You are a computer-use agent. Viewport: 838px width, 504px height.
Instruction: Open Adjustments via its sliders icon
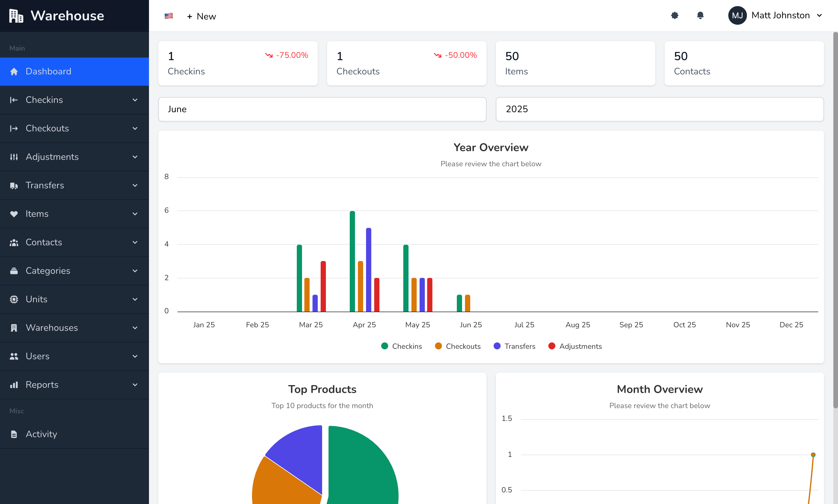[x=14, y=157]
